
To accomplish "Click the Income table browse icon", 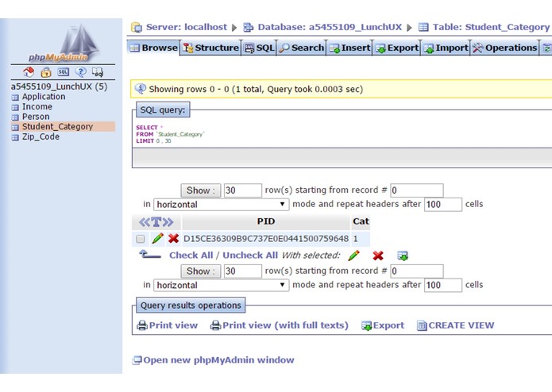I will pos(15,107).
